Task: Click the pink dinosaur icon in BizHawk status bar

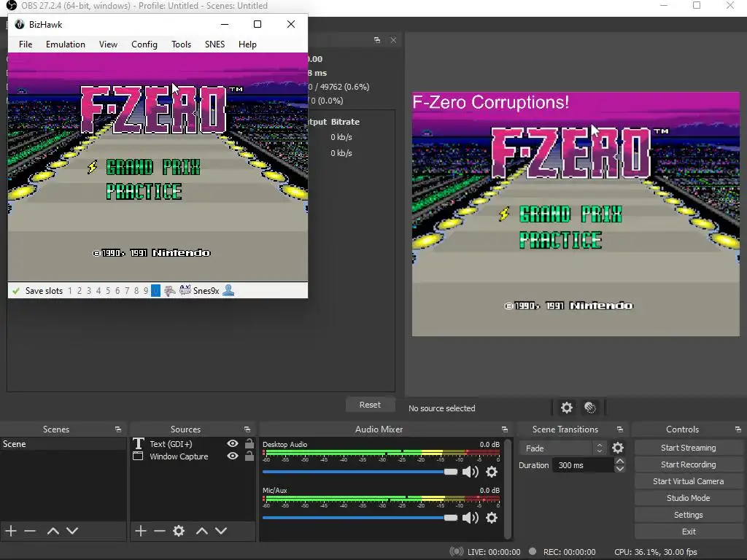Action: [169, 290]
